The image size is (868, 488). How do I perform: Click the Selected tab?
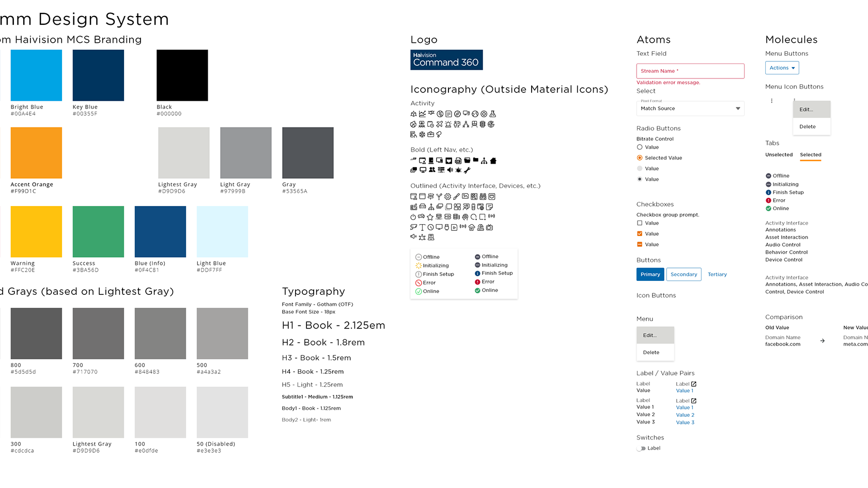811,155
